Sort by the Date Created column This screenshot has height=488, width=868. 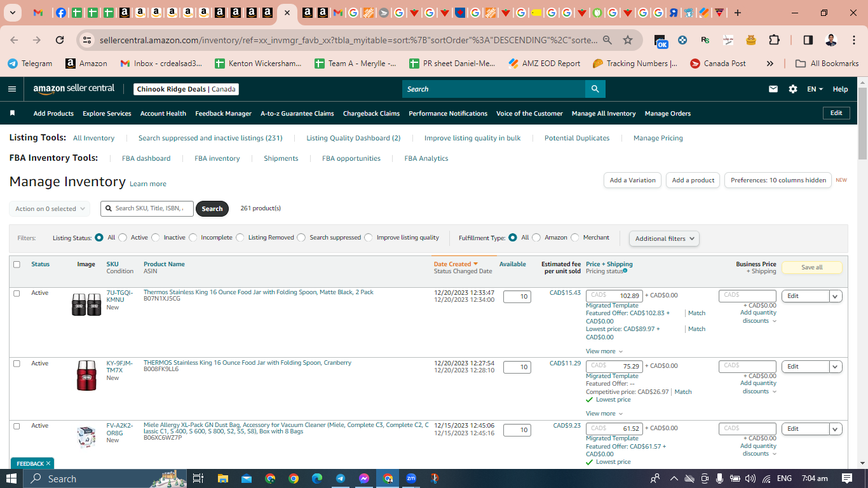tap(456, 264)
